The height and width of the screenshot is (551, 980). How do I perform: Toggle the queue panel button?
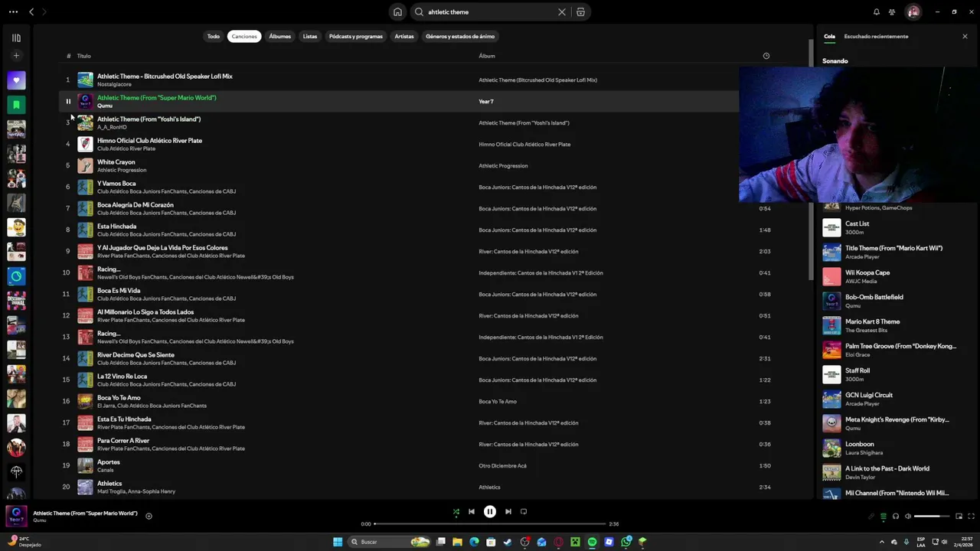click(884, 517)
